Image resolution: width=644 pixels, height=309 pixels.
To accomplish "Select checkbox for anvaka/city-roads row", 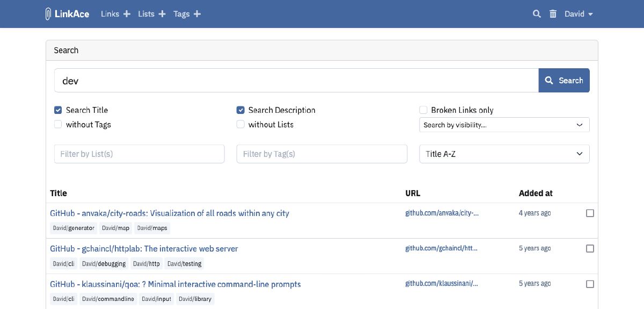I will (590, 213).
